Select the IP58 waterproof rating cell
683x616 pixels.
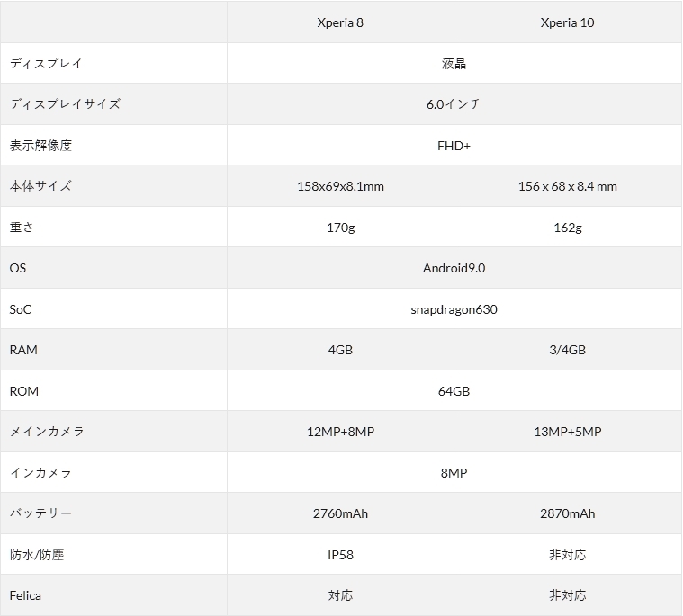tap(340, 555)
